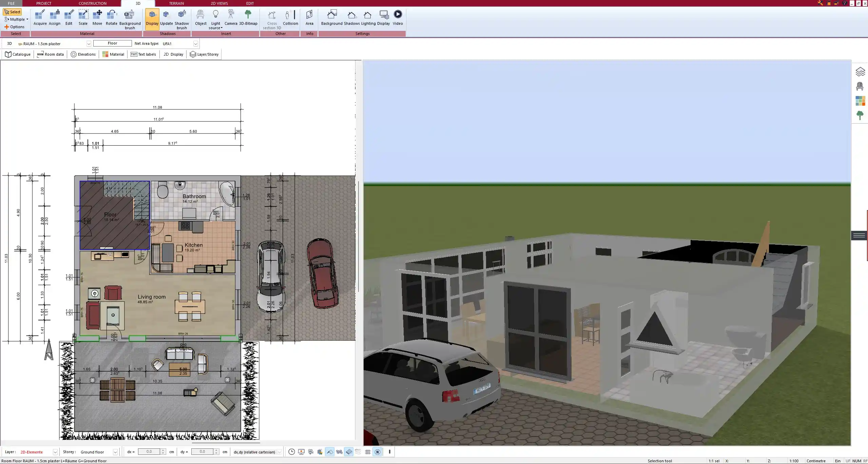868x464 pixels.
Task: Start the Video recording tool
Action: (x=398, y=18)
